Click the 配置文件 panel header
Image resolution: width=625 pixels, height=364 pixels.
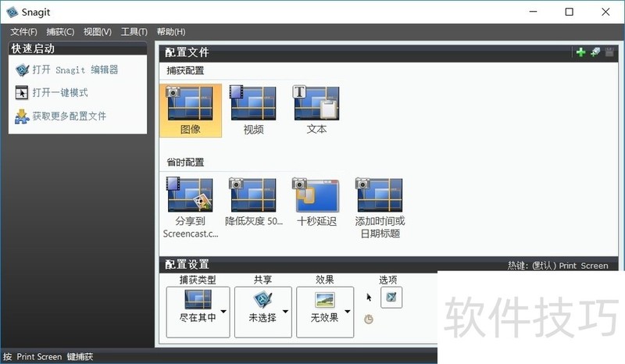pos(388,52)
